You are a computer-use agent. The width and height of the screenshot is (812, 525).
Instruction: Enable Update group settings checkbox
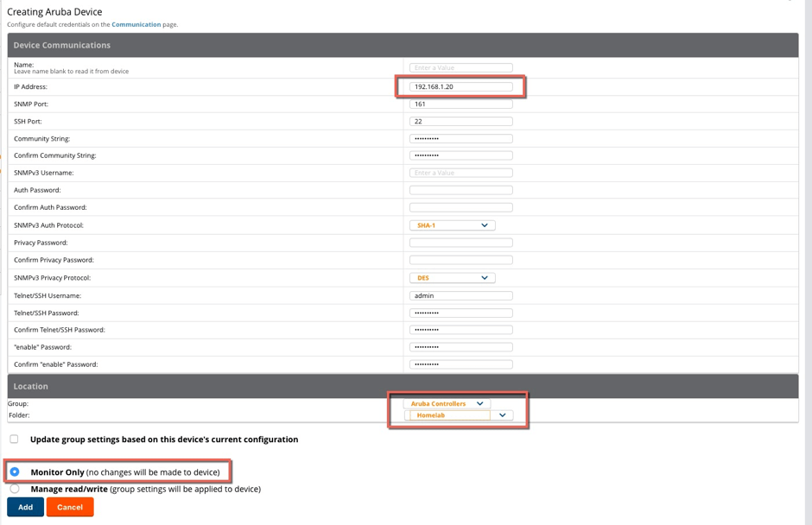[x=14, y=439]
